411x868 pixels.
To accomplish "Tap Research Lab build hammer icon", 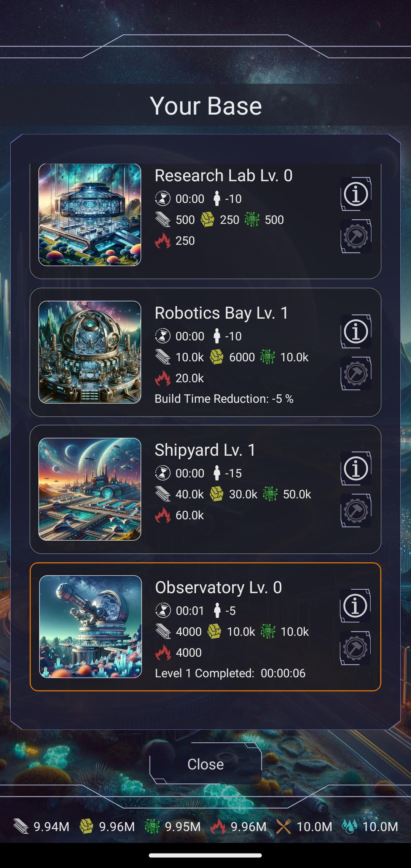I will [356, 236].
